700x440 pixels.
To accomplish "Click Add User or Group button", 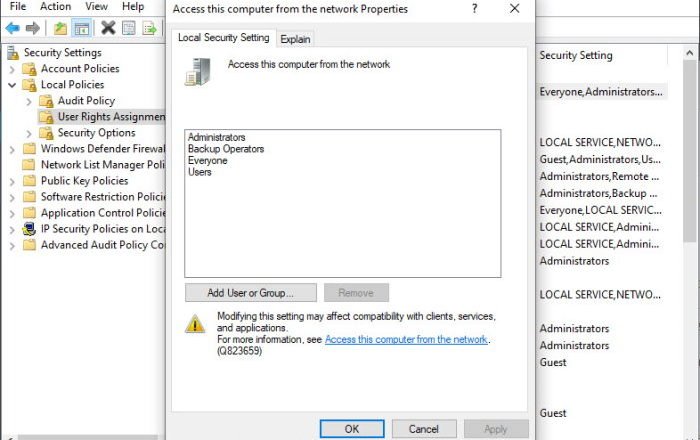I will (x=250, y=293).
